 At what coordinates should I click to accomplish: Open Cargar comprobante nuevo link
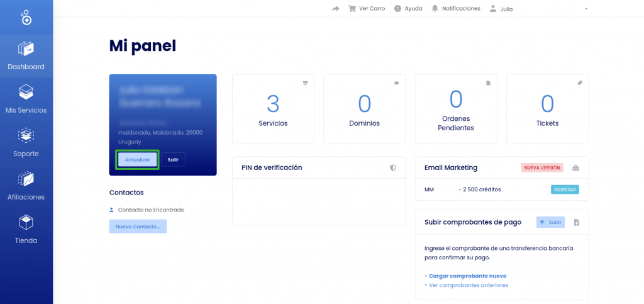tap(467, 276)
